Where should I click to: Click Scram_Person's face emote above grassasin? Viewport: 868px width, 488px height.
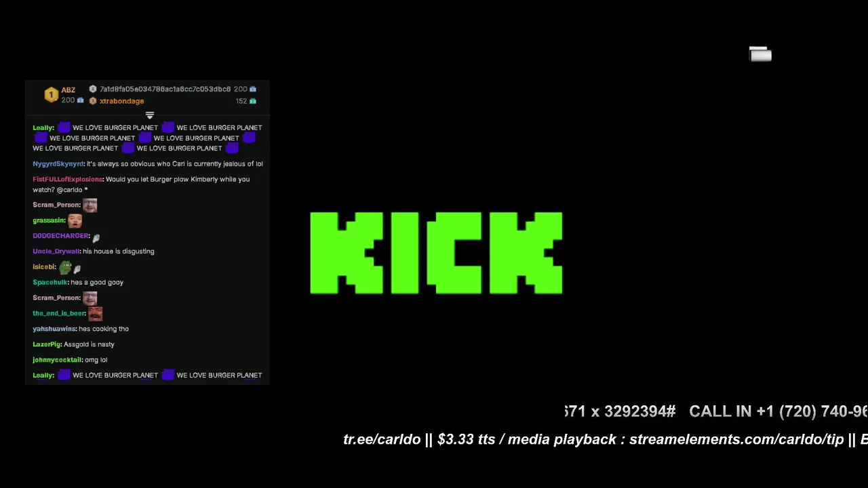(90, 205)
